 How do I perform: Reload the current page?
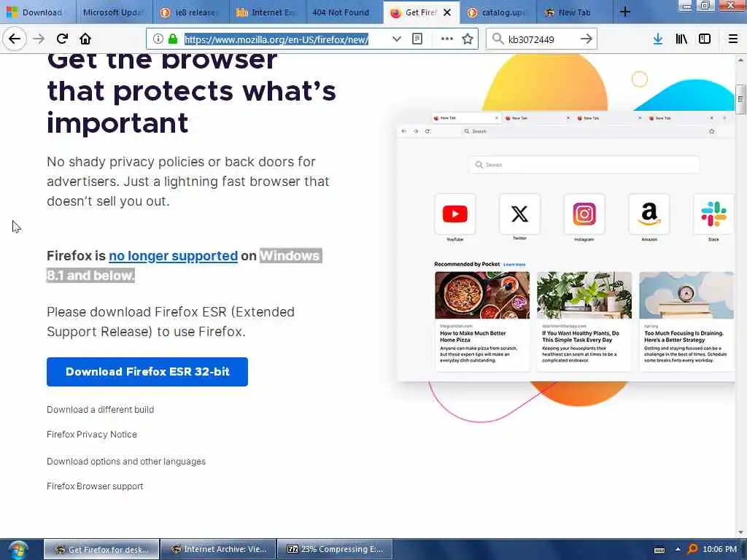[62, 39]
